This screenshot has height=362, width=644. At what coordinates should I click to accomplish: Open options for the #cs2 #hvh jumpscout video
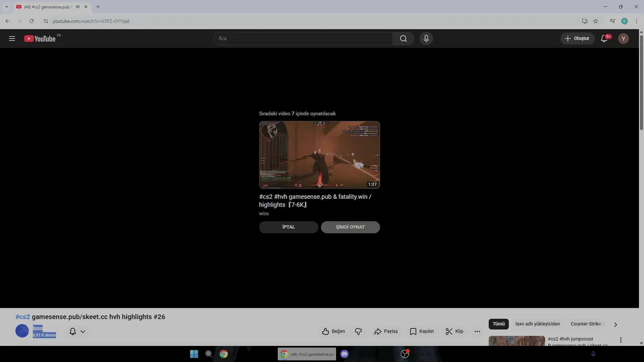pyautogui.click(x=620, y=340)
